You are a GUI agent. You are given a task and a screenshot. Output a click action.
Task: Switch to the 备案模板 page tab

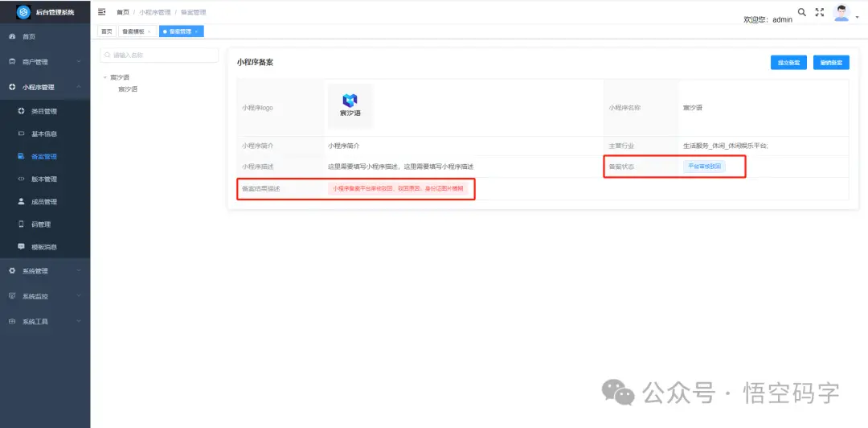point(137,31)
